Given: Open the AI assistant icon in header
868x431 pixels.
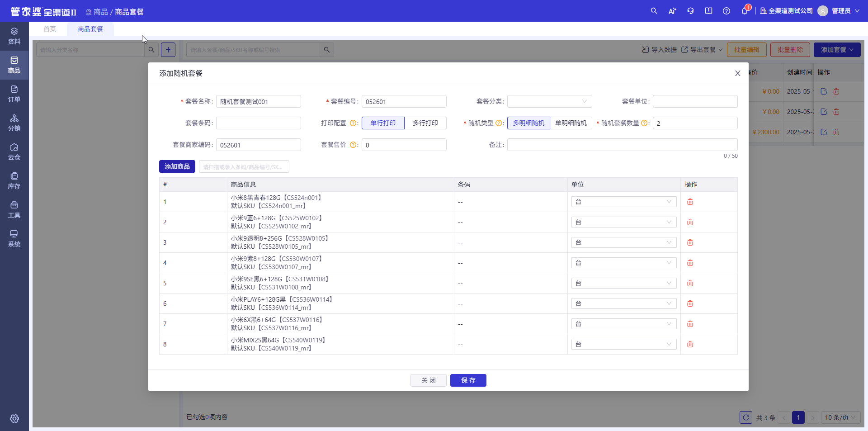Looking at the screenshot, I should click(672, 11).
